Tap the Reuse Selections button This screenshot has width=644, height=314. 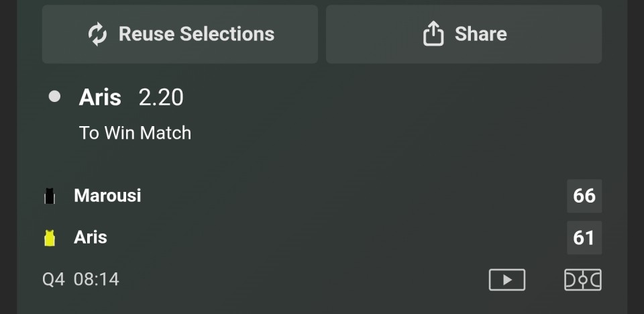180,34
